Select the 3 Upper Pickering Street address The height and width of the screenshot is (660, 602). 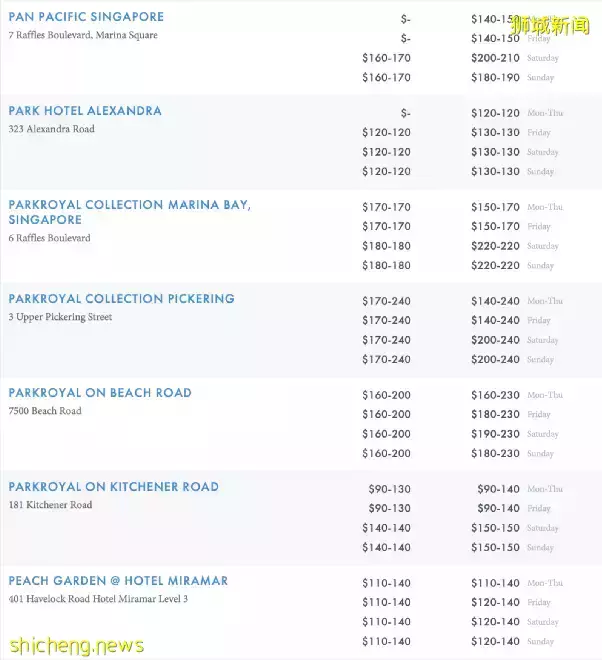(60, 318)
